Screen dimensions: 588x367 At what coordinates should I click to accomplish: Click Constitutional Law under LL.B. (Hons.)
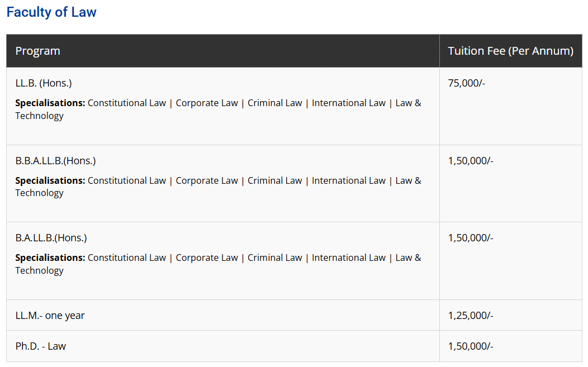127,103
